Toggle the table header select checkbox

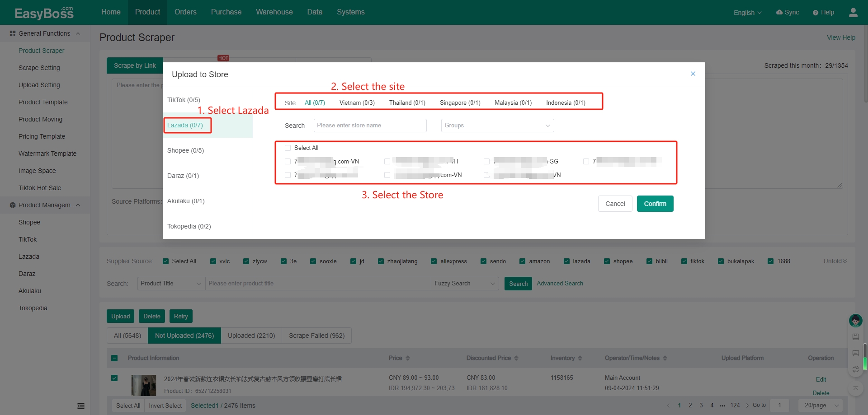tap(114, 358)
